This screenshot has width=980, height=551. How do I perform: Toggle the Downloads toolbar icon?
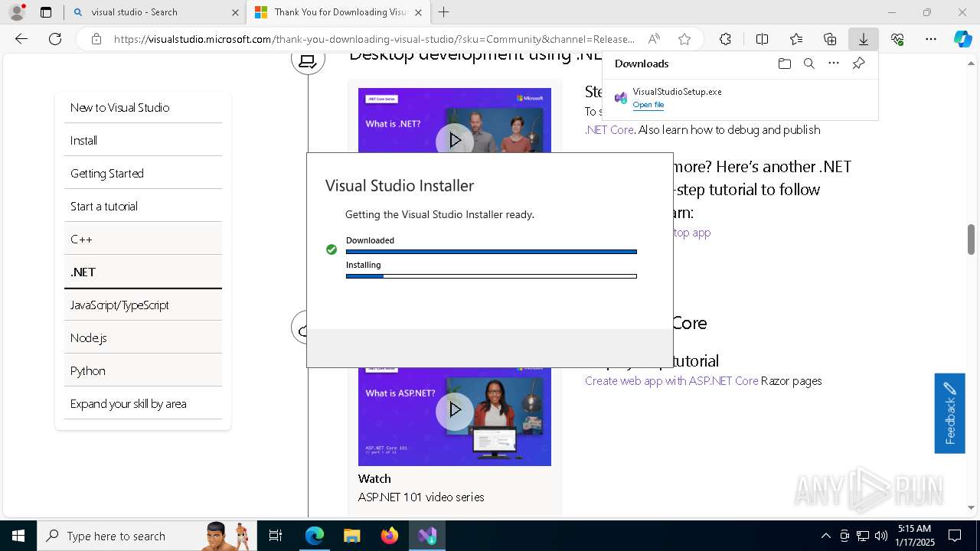tap(863, 39)
